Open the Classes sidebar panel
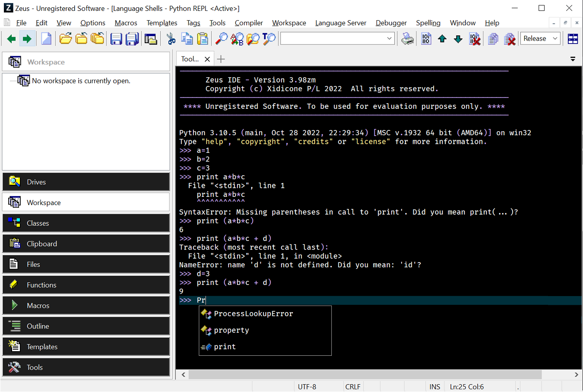The image size is (583, 392). pos(86,223)
